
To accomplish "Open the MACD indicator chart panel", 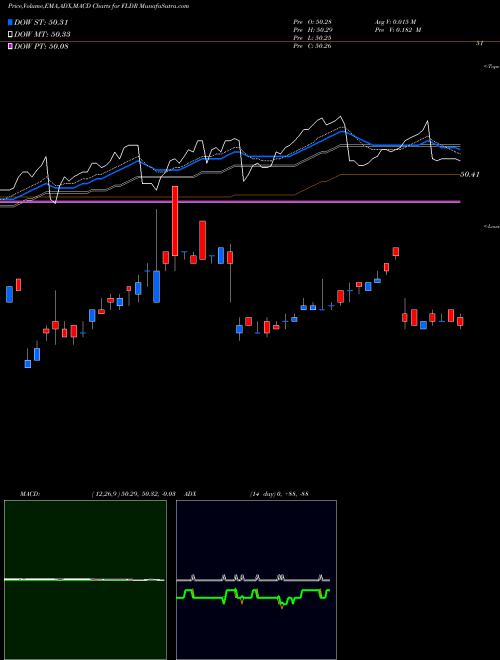I will (85, 580).
